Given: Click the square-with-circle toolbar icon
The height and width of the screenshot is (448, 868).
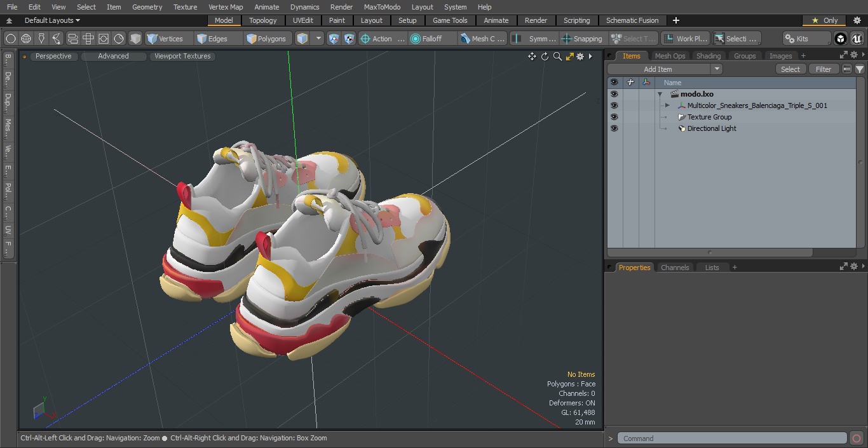Looking at the screenshot, I should pos(104,39).
